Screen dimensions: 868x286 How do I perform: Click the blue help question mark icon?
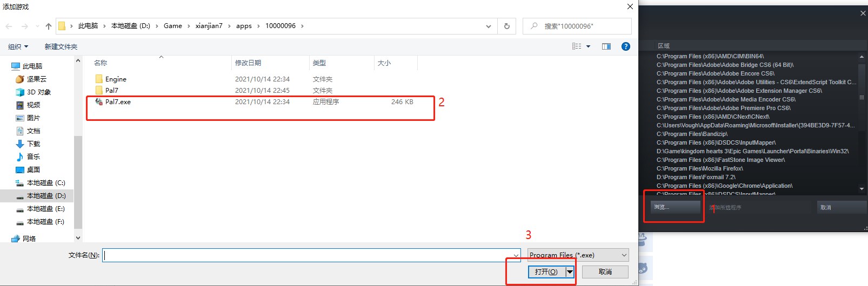[625, 46]
